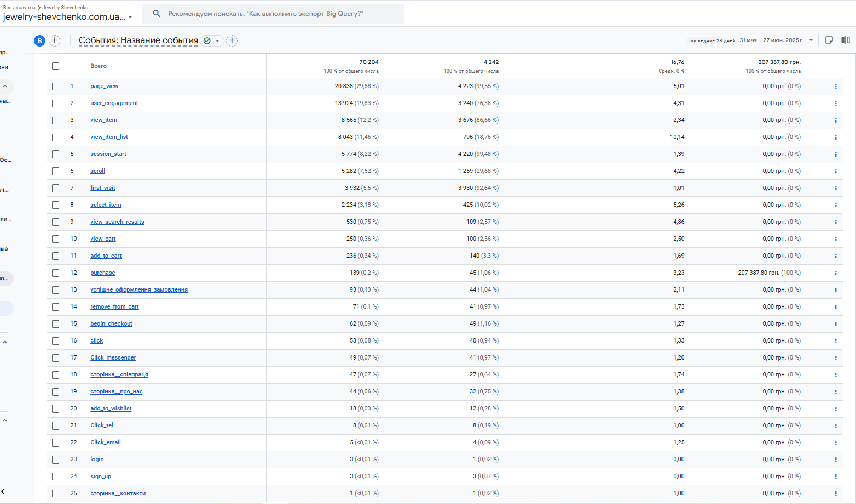
Task: Collapse the middle sidebar section chevron
Action: [5, 343]
